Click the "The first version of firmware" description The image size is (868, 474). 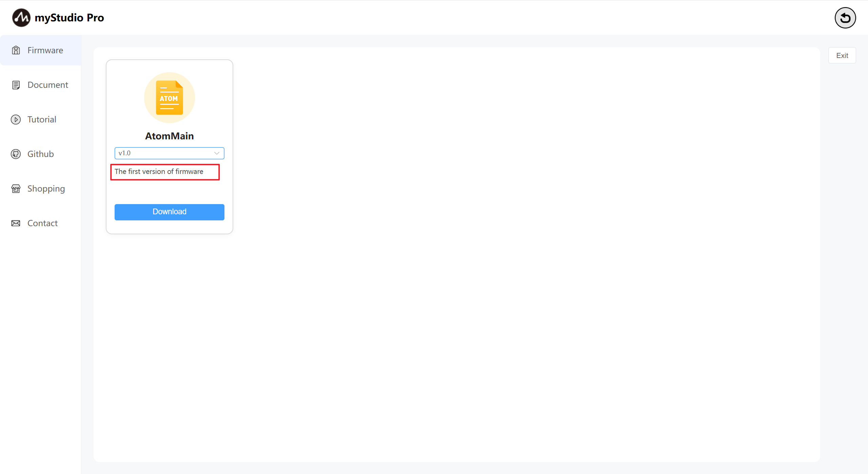pos(159,172)
